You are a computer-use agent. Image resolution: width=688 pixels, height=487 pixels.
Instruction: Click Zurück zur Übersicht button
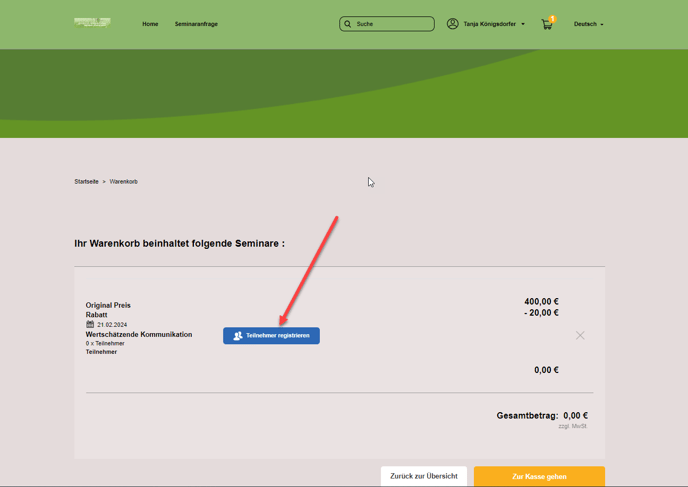(424, 477)
